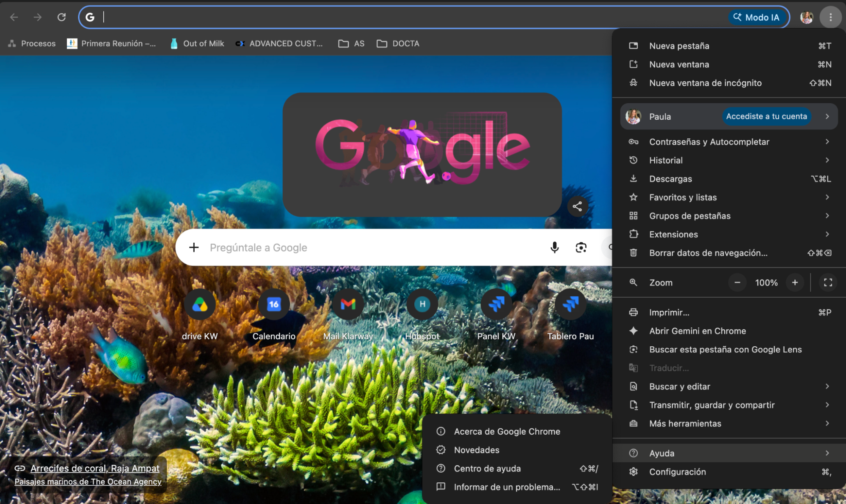Expand the Historial submenu

[x=729, y=160]
